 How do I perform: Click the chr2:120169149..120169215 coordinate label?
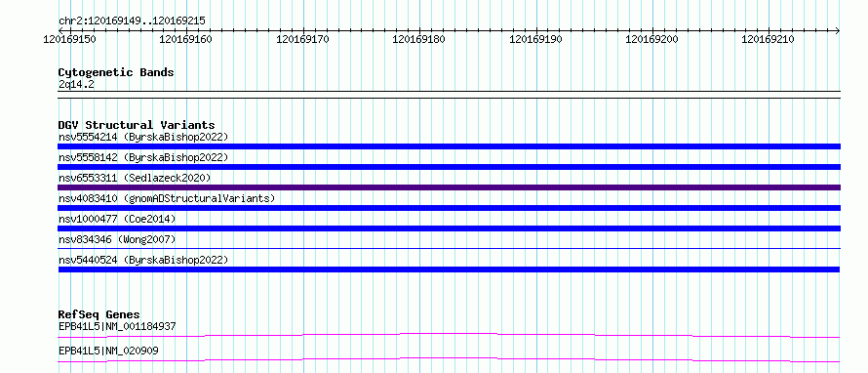[132, 21]
